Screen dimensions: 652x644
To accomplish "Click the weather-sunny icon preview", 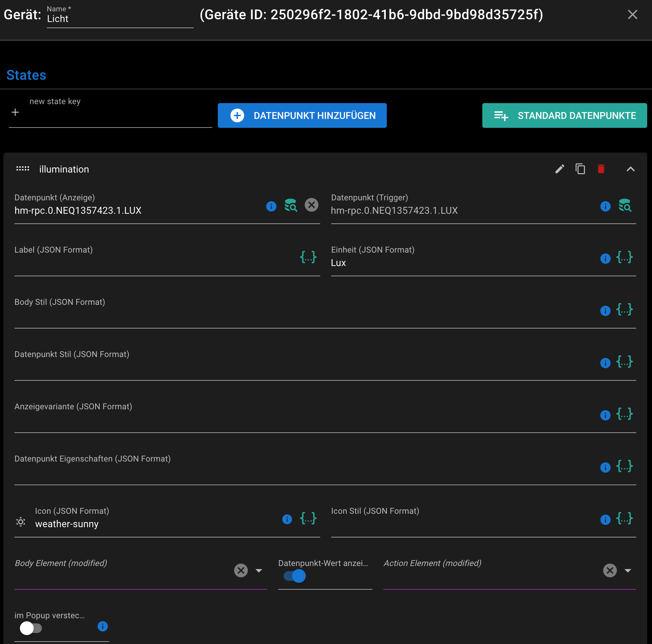I will (x=21, y=522).
